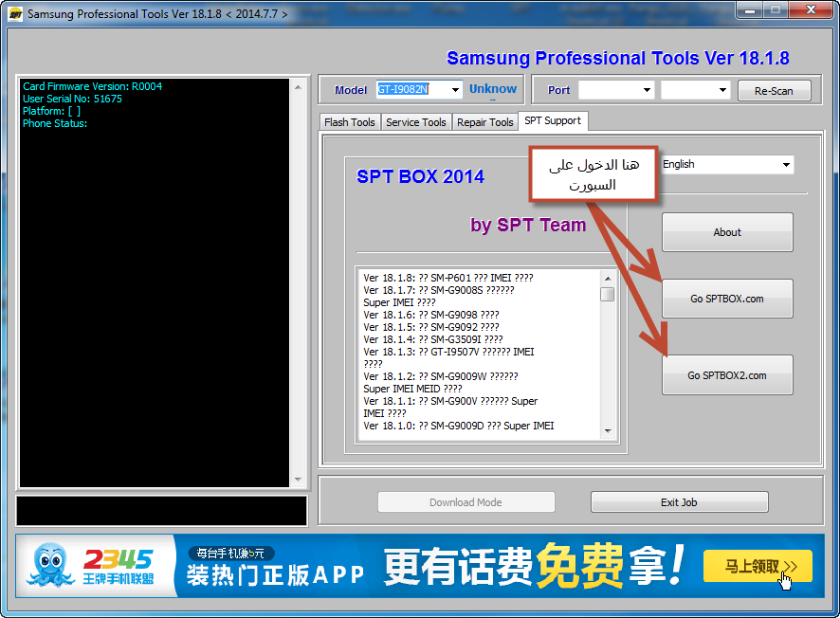Close the Samsung Professional Tools window
This screenshot has width=840, height=618.
811,10
